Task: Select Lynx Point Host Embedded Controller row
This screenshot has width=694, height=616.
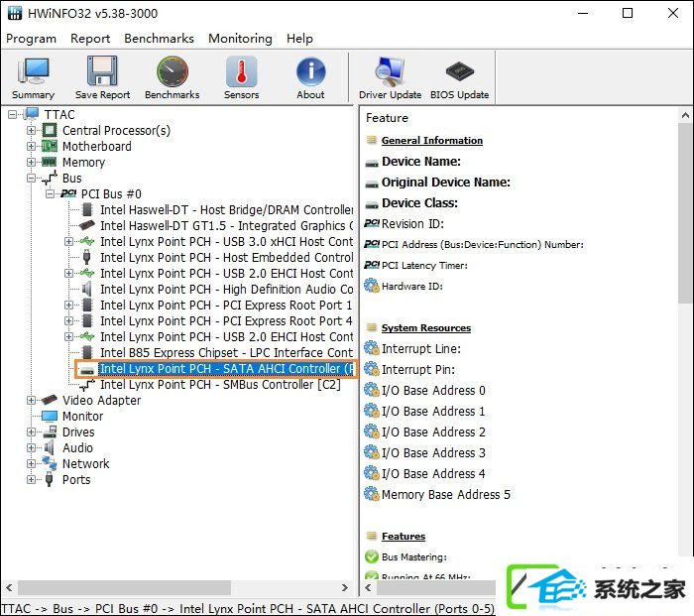Action: point(227,257)
